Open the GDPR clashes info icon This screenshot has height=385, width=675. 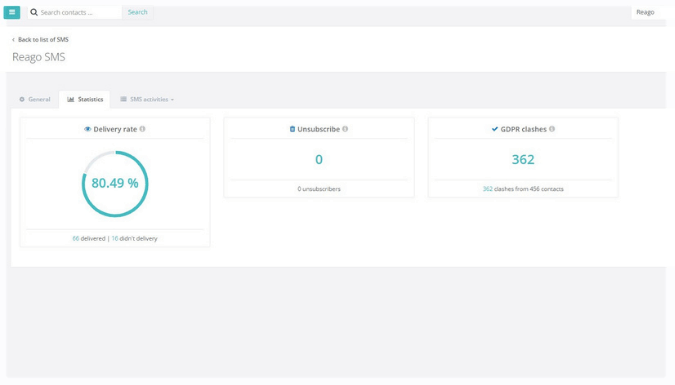point(552,129)
